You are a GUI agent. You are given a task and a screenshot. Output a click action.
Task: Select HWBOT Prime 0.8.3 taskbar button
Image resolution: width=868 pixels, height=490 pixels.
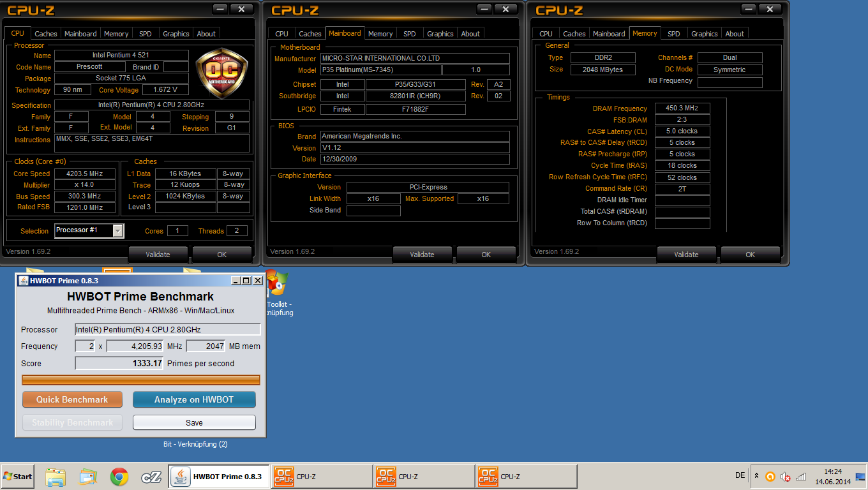click(218, 477)
